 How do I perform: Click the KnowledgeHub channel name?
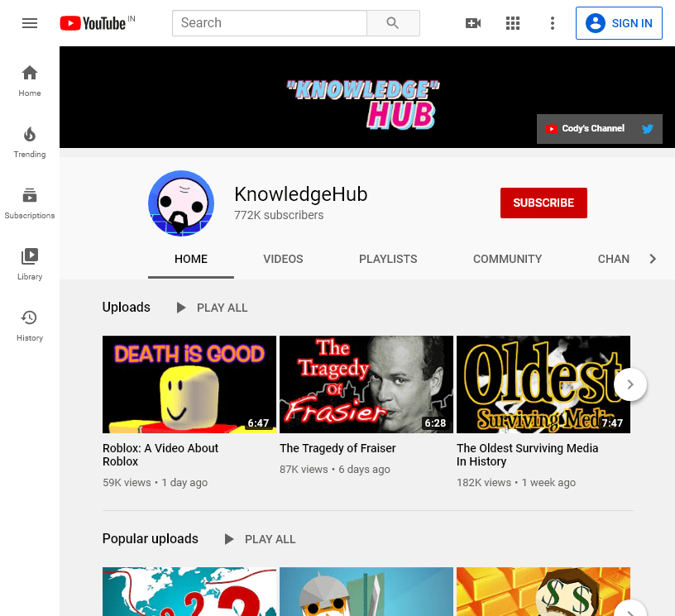300,194
